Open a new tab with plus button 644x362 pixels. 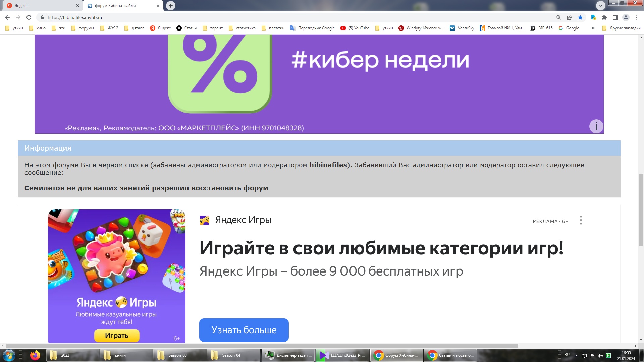pos(171,6)
